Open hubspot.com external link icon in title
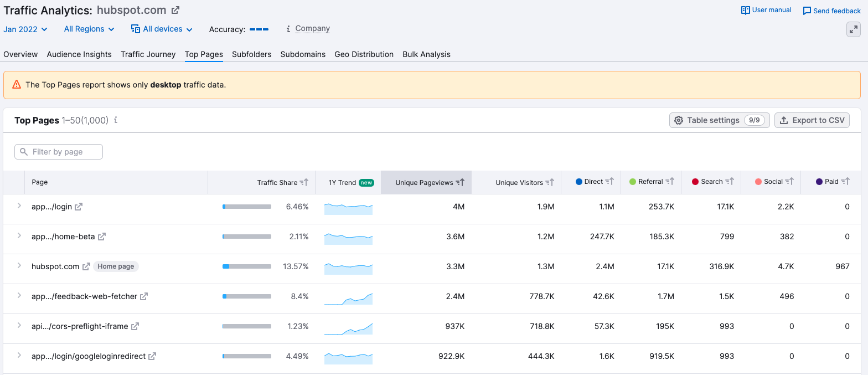The height and width of the screenshot is (375, 868). point(175,10)
